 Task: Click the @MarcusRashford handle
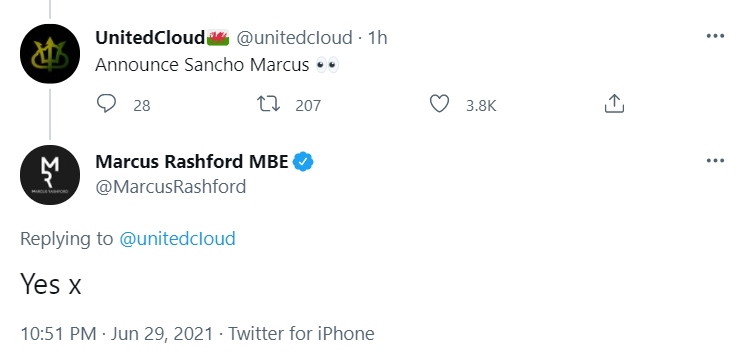171,187
